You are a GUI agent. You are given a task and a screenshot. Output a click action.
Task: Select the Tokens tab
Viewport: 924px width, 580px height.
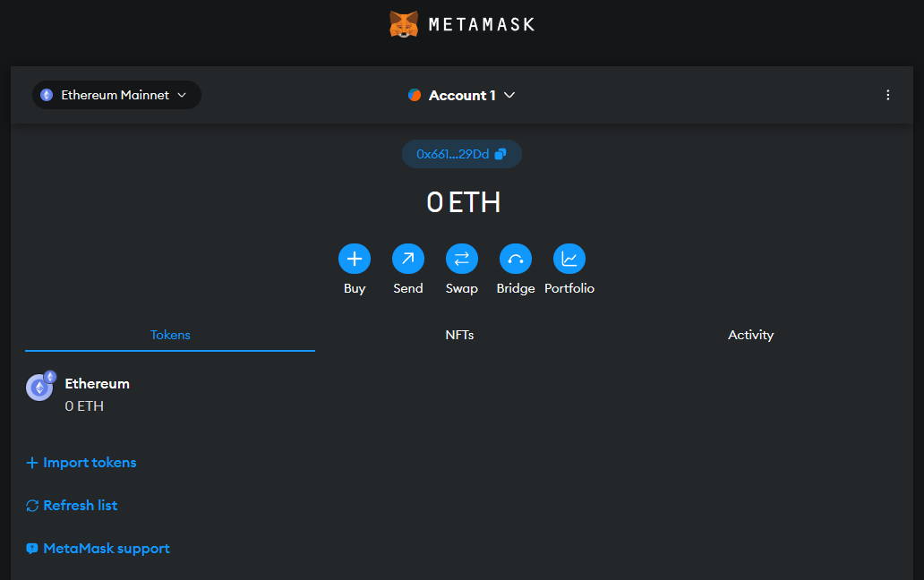tap(170, 335)
